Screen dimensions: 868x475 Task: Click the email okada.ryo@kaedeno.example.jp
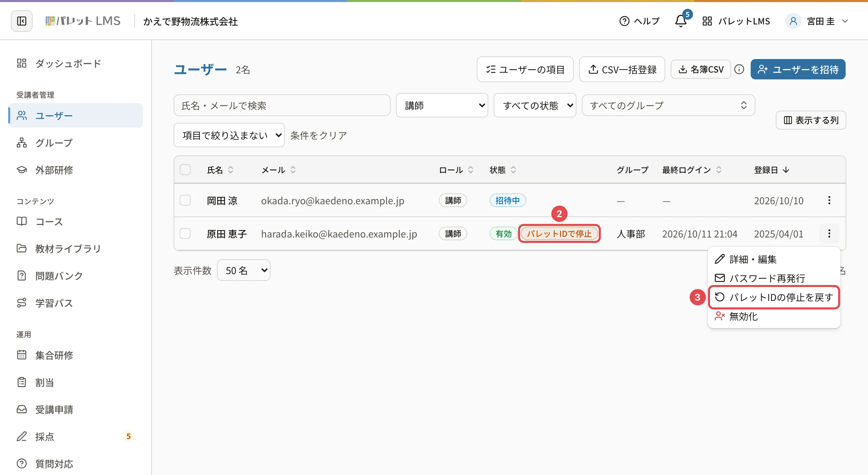click(x=333, y=201)
